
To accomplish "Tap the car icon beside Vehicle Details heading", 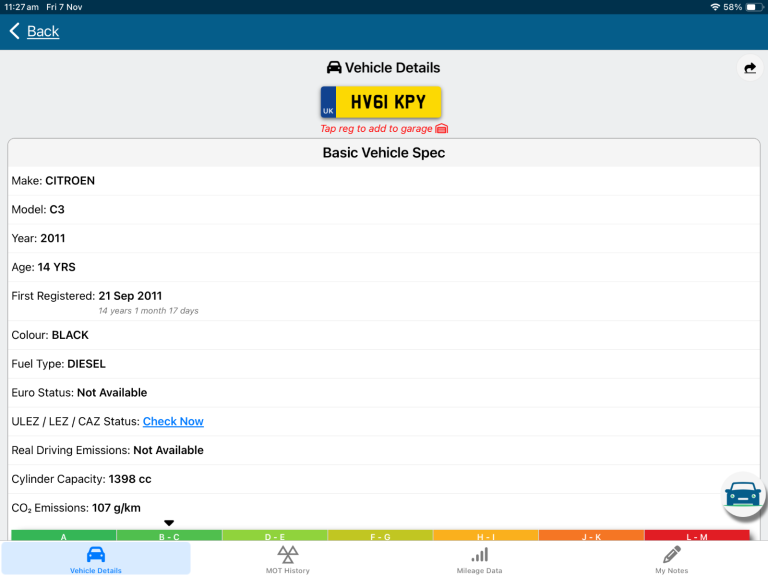I will pyautogui.click(x=334, y=68).
